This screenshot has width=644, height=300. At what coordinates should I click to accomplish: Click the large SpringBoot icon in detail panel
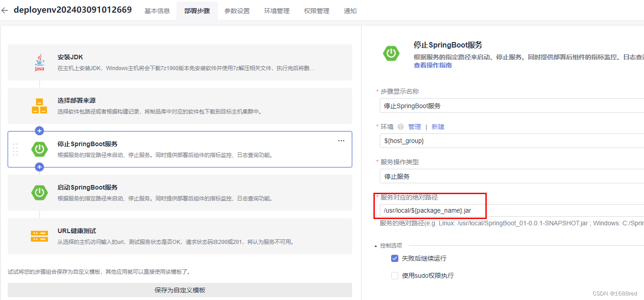[x=391, y=53]
